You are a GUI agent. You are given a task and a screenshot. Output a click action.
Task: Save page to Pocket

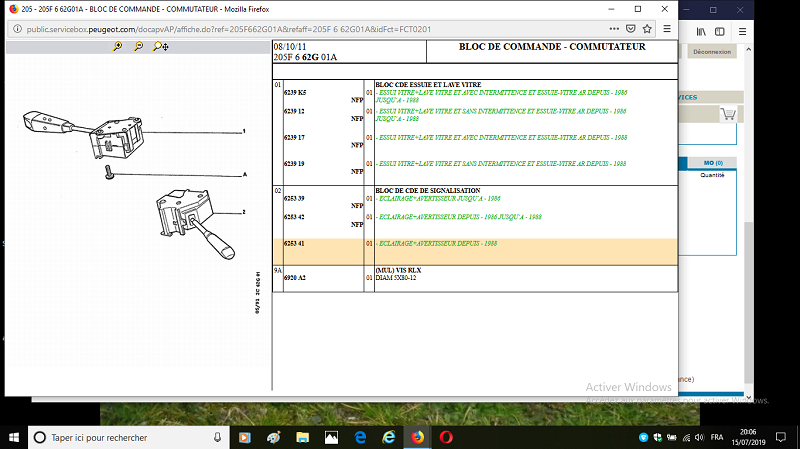click(x=631, y=29)
